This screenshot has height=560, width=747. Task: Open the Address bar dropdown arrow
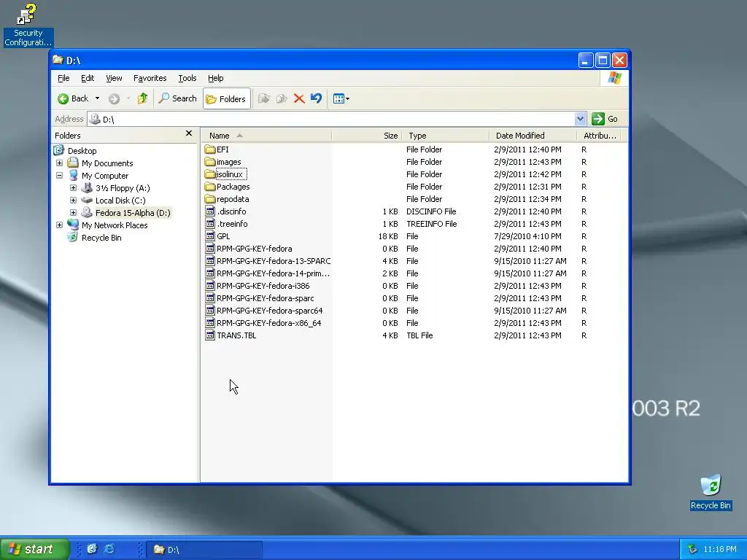pos(580,119)
